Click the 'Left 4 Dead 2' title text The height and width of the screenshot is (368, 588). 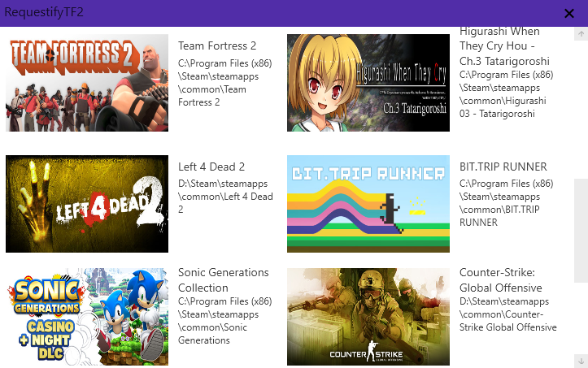[211, 167]
